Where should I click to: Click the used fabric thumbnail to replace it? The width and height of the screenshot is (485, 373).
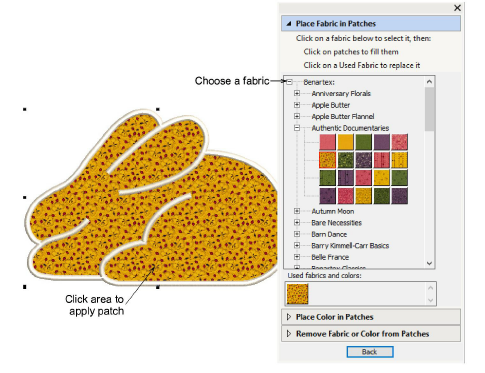click(297, 294)
